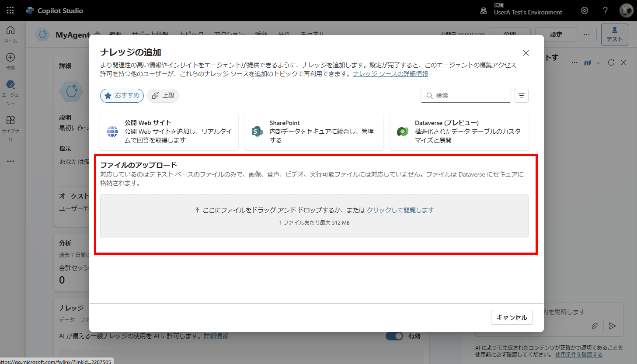Select the 上級 filter pill

(x=163, y=95)
